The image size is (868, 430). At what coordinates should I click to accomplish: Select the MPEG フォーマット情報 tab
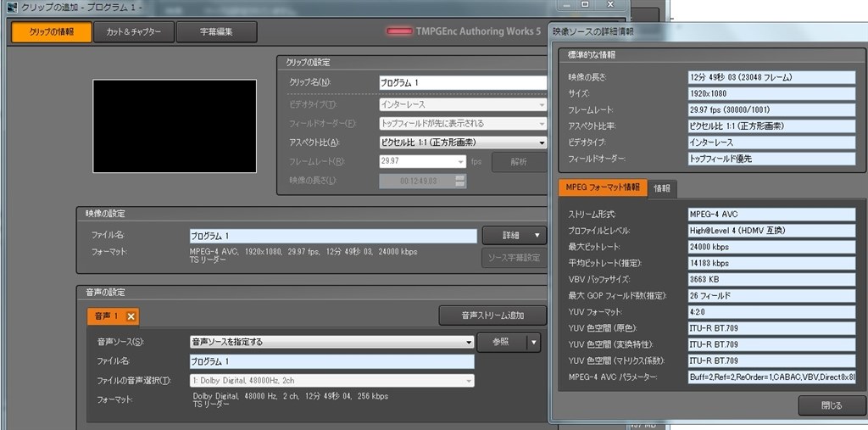[603, 187]
